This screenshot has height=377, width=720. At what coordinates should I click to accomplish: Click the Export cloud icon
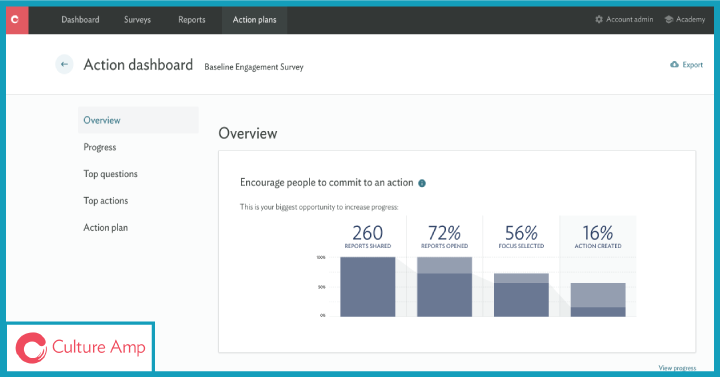coord(674,65)
